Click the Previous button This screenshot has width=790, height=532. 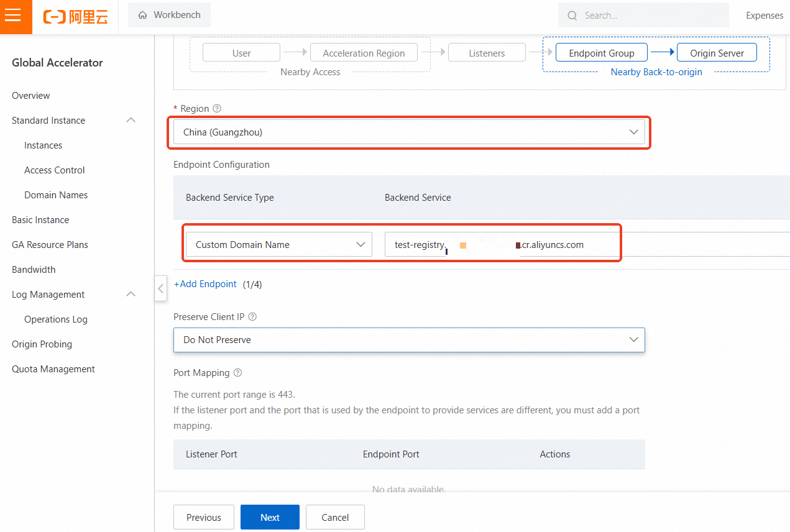coord(204,517)
